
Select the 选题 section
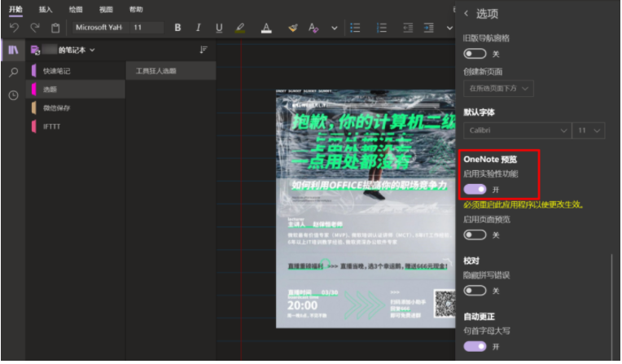(x=76, y=90)
